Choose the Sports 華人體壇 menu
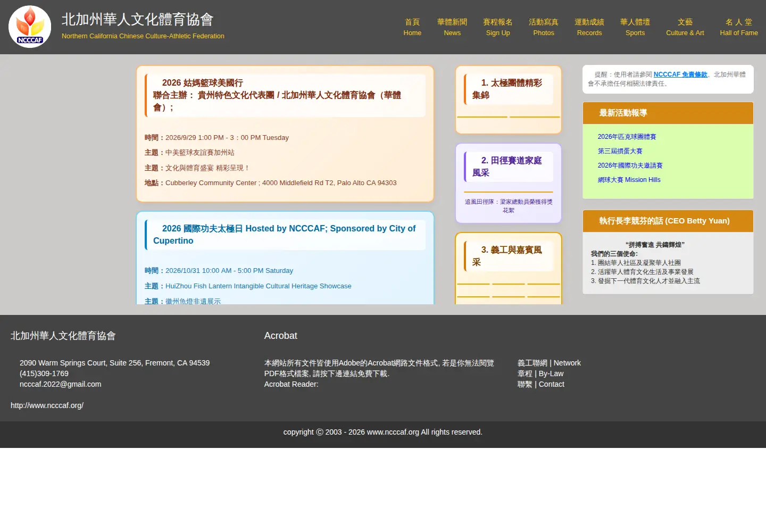This screenshot has height=532, width=766. pyautogui.click(x=635, y=27)
